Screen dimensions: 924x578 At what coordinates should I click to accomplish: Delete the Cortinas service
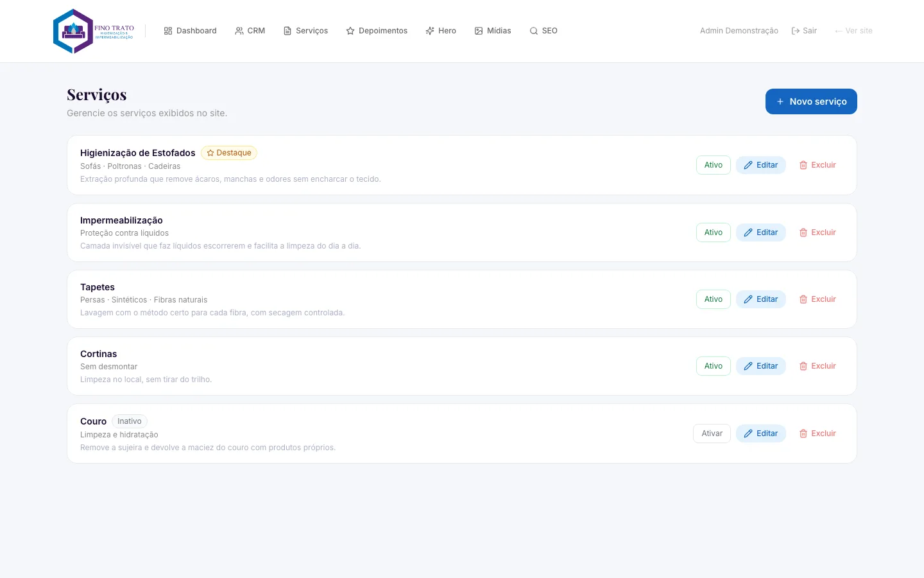[x=817, y=366]
